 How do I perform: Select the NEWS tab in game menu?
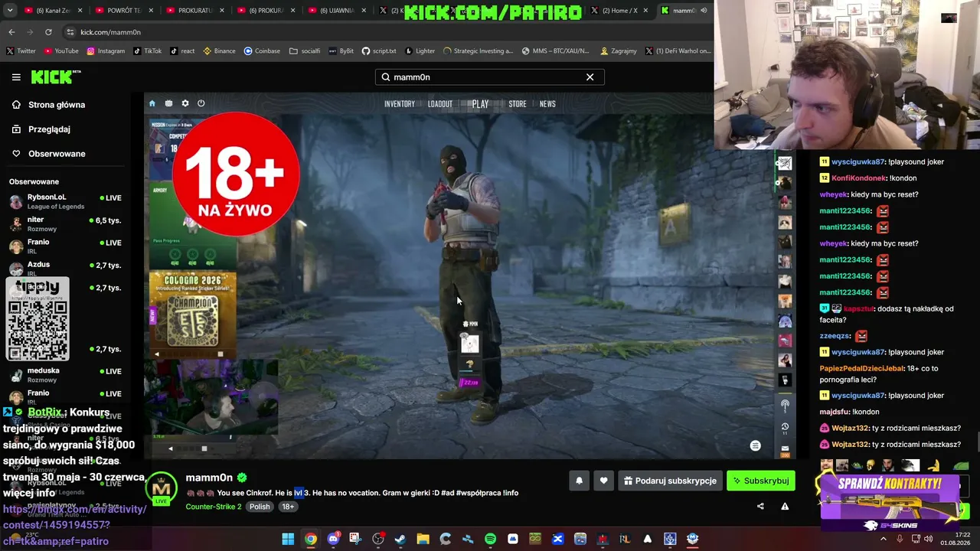click(x=547, y=104)
